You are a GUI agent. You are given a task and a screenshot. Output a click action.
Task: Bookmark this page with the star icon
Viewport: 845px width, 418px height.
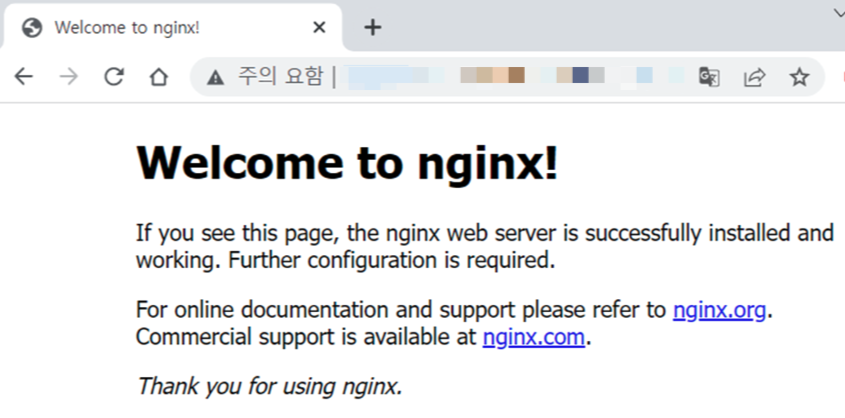point(800,77)
